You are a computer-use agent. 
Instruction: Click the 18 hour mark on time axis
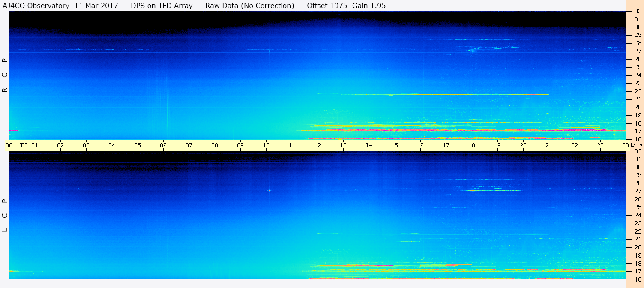tap(472, 145)
